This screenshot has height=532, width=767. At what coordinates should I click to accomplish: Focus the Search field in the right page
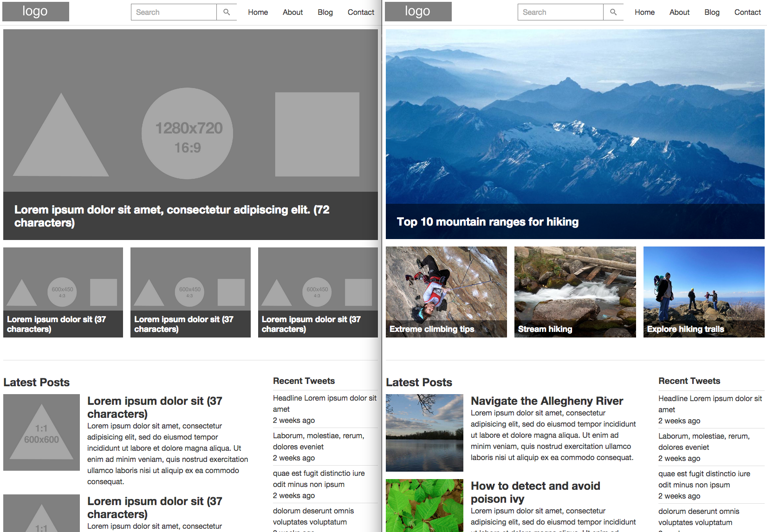pos(560,12)
